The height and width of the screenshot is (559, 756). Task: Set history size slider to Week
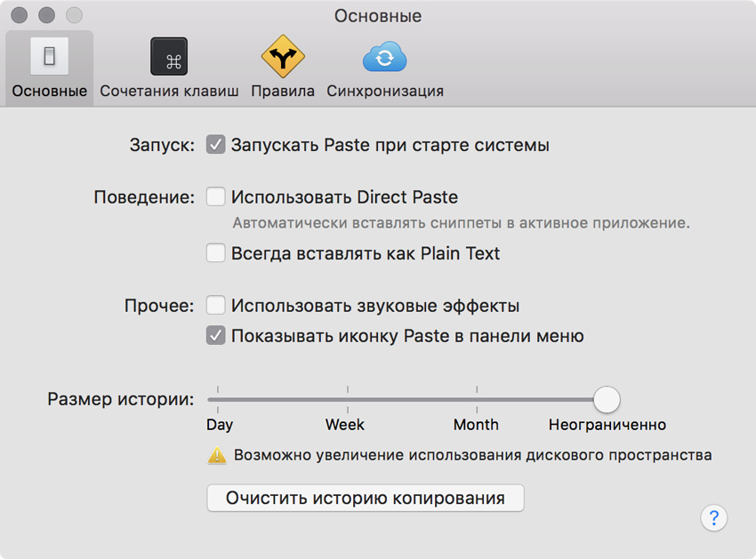coord(348,399)
